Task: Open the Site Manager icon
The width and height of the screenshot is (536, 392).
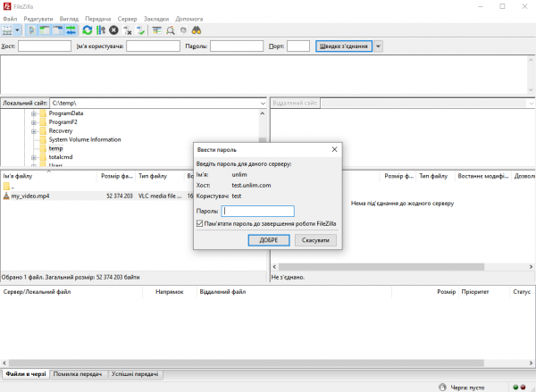Action: pos(8,30)
